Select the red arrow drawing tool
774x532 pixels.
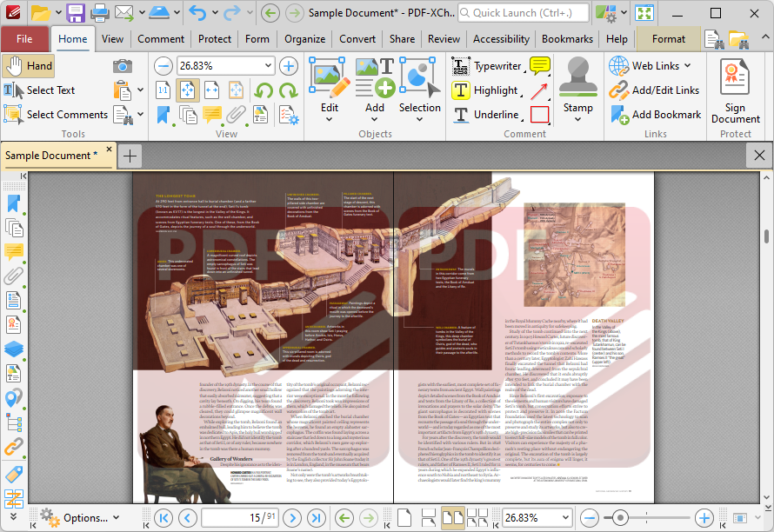(539, 90)
